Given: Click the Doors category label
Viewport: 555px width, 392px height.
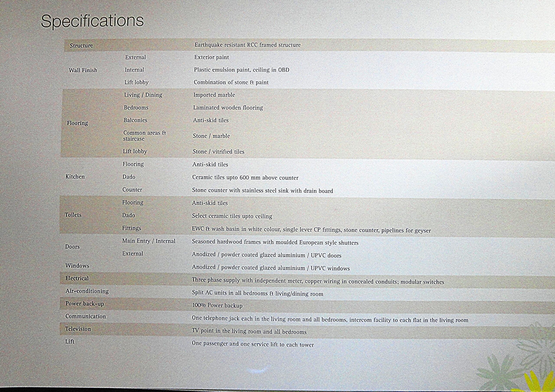Looking at the screenshot, I should 72,247.
